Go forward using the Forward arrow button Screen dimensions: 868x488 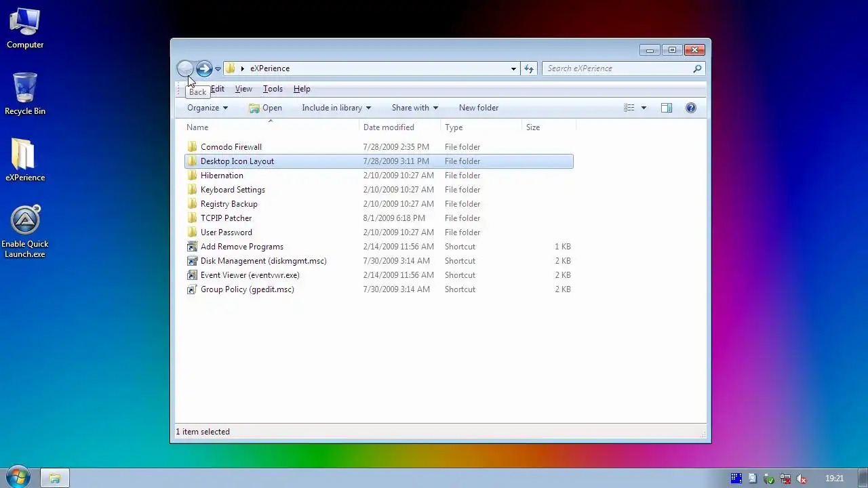pyautogui.click(x=204, y=68)
